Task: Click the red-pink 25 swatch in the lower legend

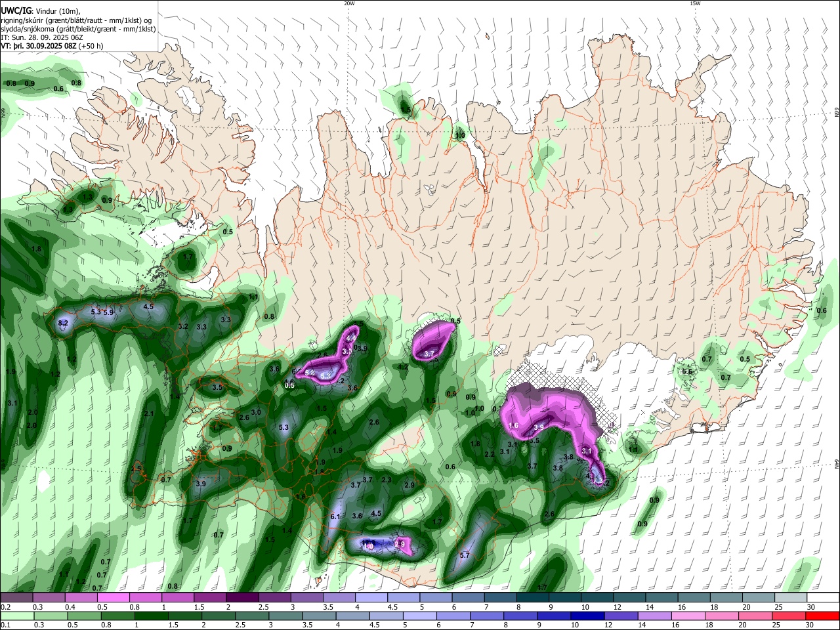Action: 791,616
